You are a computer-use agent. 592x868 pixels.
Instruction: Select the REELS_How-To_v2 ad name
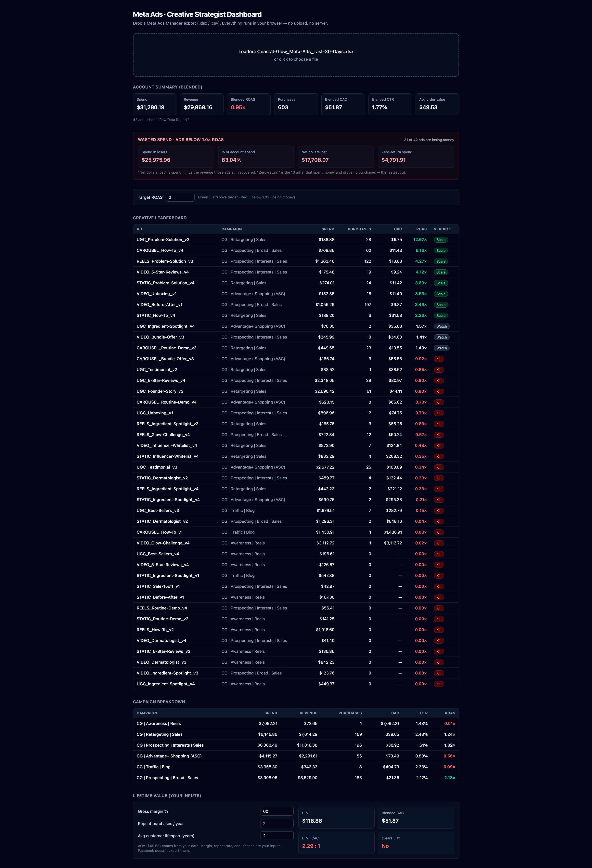point(155,630)
